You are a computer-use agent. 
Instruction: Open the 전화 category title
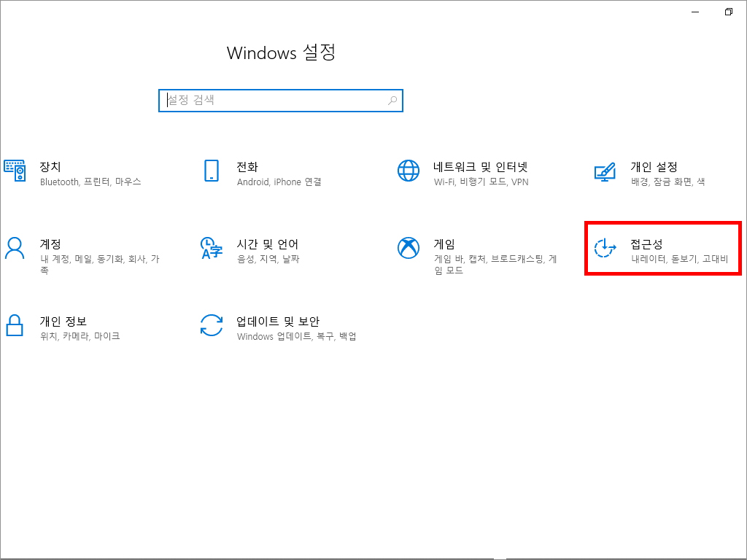247,167
